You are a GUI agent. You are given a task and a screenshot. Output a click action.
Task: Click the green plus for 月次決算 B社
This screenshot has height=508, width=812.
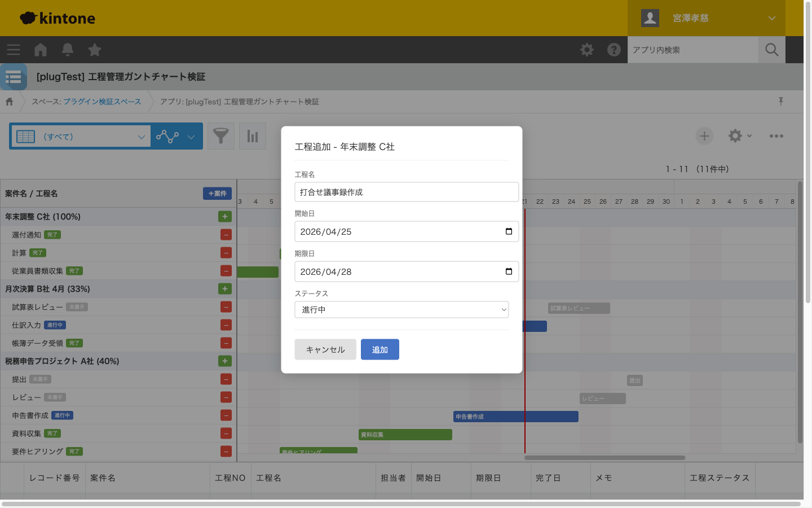coord(225,289)
